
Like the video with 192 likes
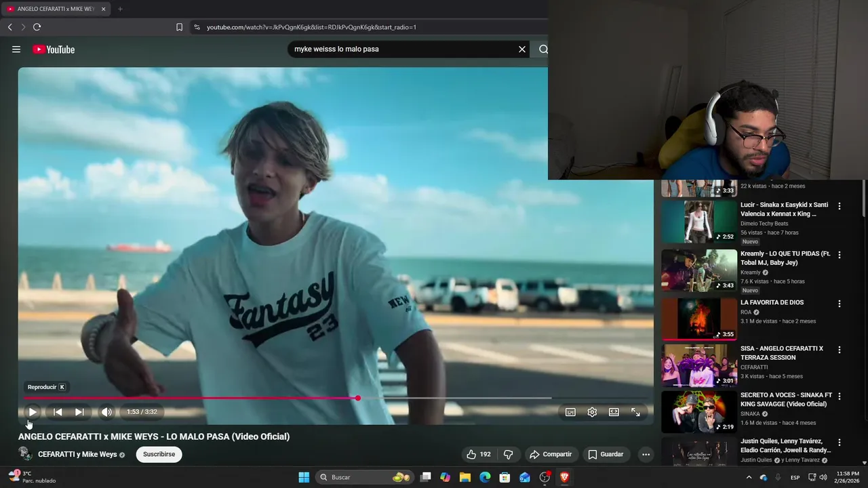coord(478,454)
